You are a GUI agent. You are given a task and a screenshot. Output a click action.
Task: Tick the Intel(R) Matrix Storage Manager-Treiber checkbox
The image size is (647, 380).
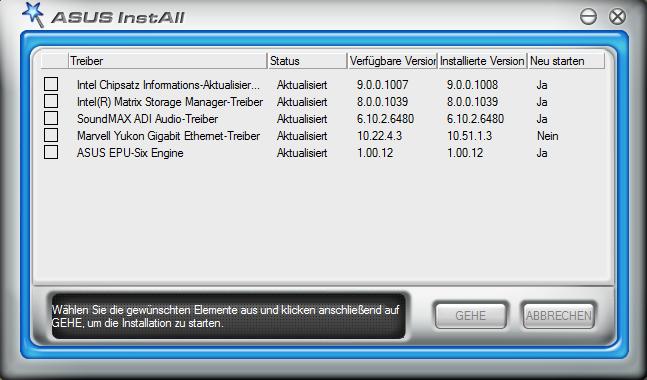[x=51, y=101]
